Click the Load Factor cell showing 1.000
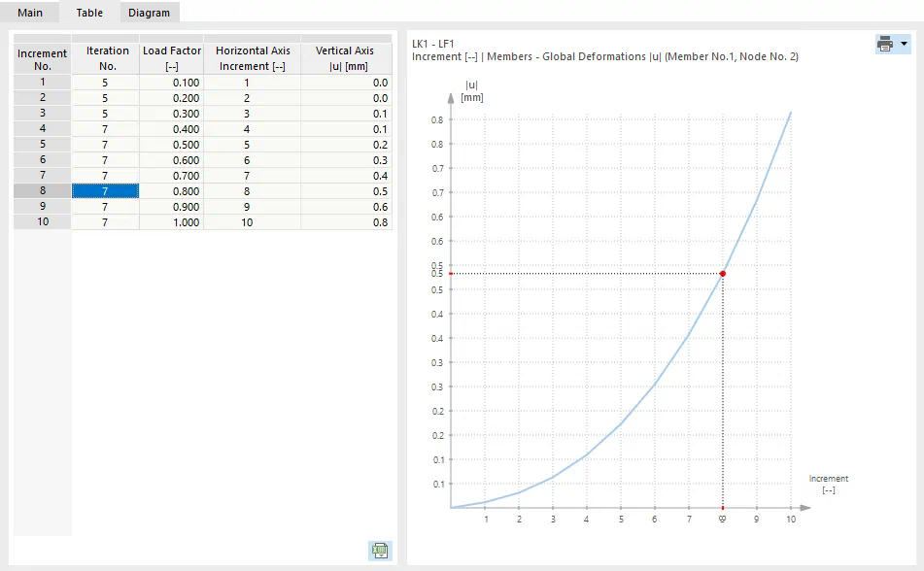 click(x=187, y=221)
